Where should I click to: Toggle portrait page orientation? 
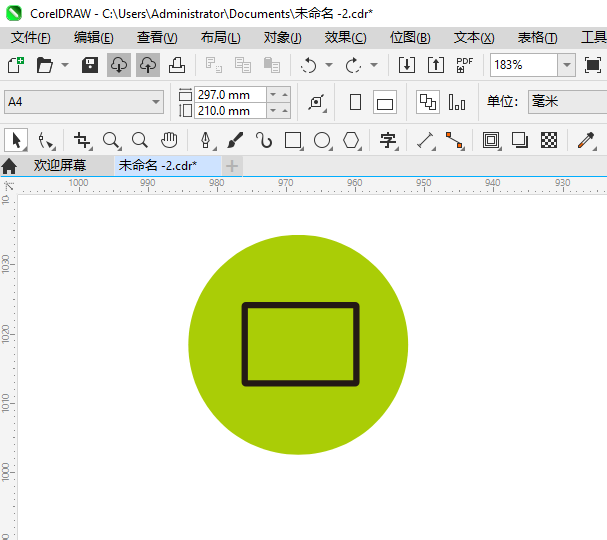355,102
